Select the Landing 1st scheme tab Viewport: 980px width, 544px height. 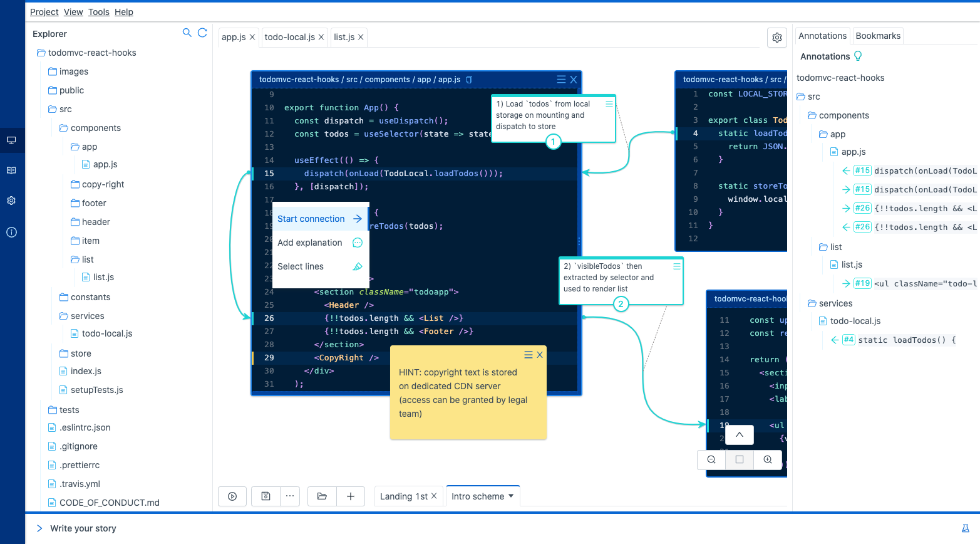tap(403, 496)
